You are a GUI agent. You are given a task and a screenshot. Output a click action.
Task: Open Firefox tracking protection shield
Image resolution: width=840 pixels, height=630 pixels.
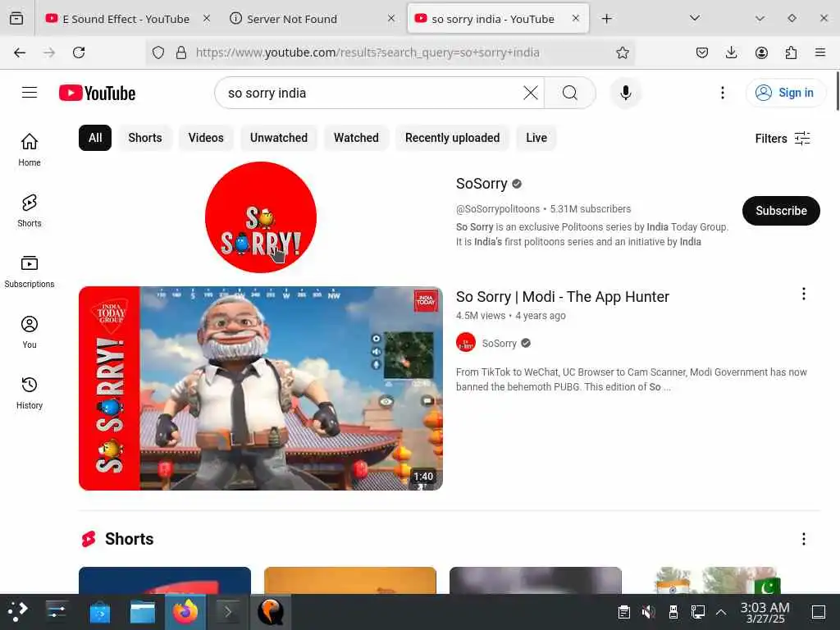click(x=158, y=52)
